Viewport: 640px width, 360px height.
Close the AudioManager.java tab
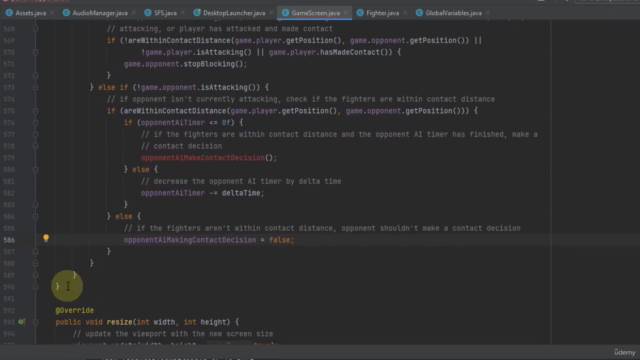coord(133,13)
